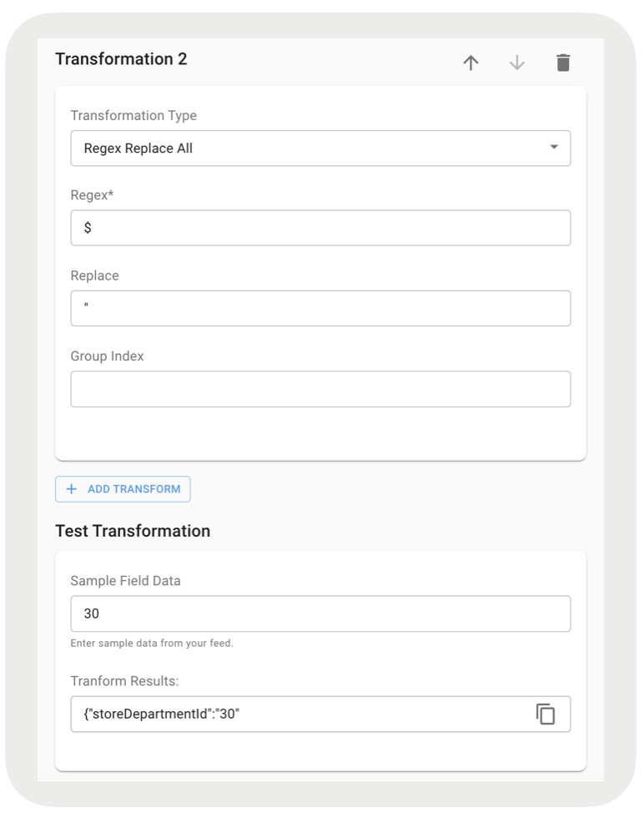
Task: Move Transformation 2 down with arrow icon
Action: [516, 63]
